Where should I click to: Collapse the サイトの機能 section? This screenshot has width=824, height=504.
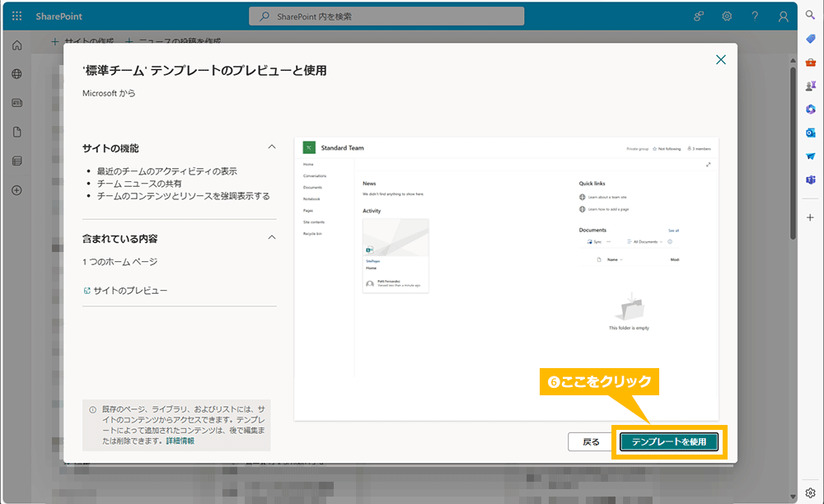(272, 147)
